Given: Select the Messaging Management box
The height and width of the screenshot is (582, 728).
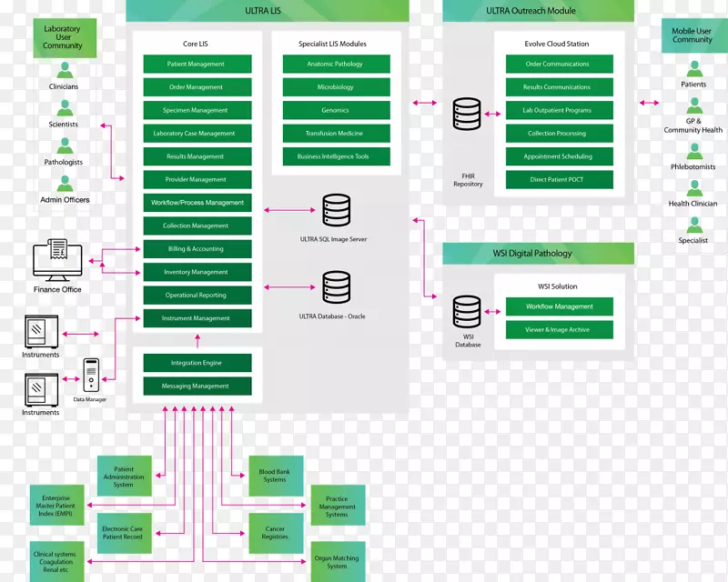Looking at the screenshot, I should tap(197, 386).
